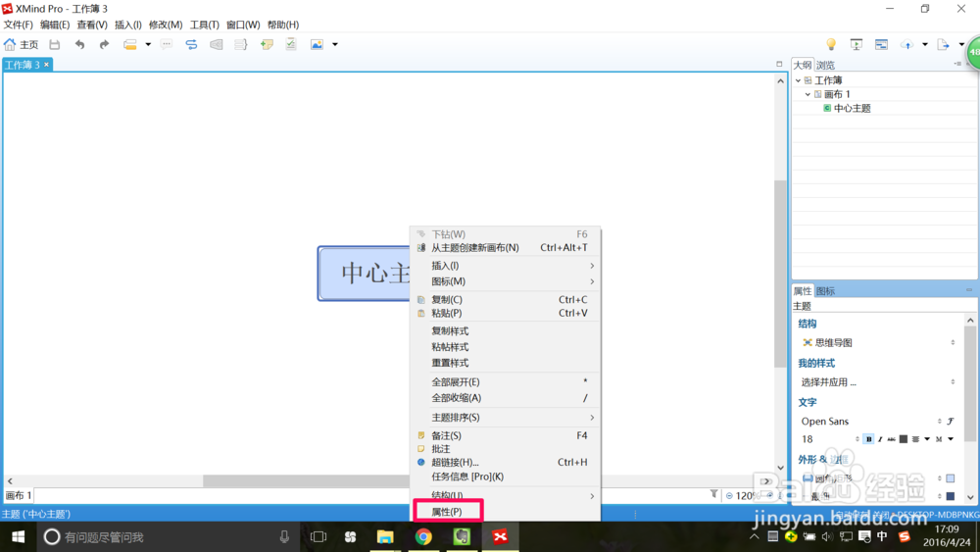
Task: Add a relationship with the blue link icon
Action: pyautogui.click(x=191, y=44)
